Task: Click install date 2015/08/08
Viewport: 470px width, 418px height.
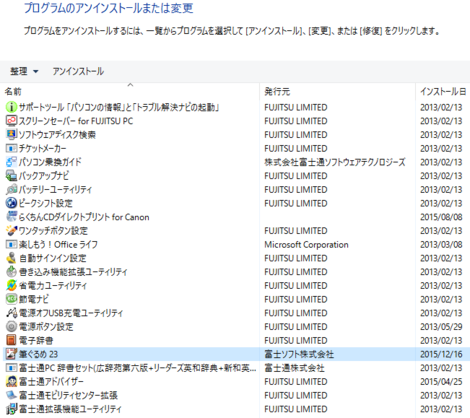Action: coord(441,217)
